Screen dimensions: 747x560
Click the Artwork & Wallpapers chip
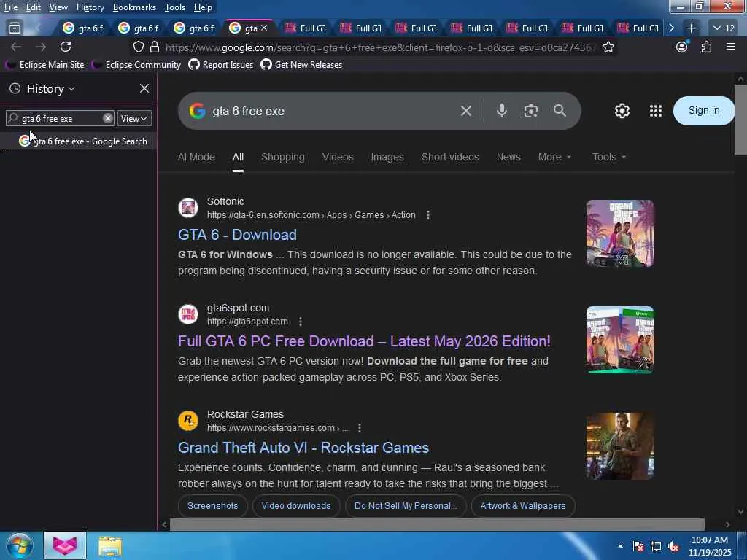[x=522, y=506]
